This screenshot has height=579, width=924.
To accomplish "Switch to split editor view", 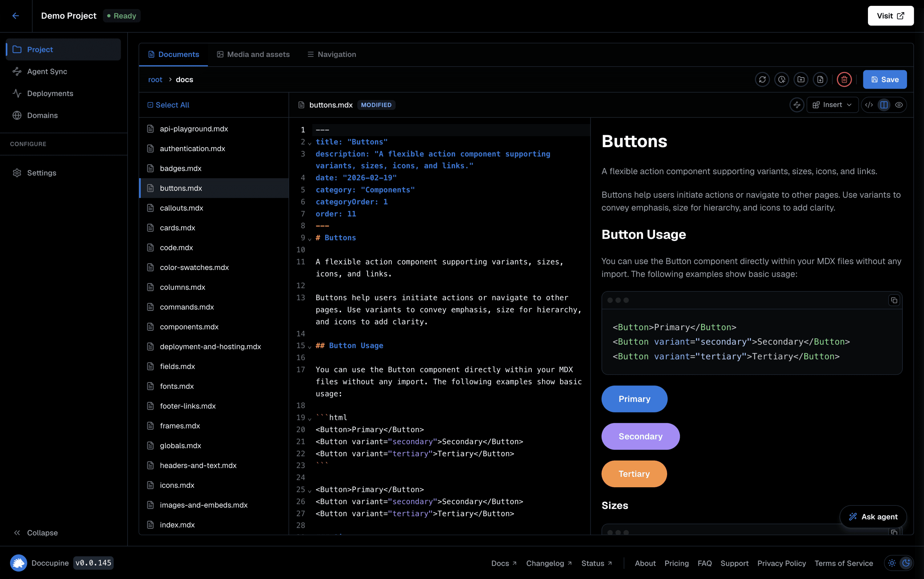I will [x=884, y=105].
